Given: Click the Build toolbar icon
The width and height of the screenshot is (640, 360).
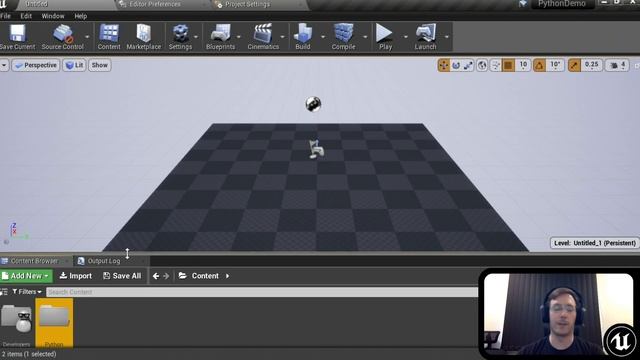Looking at the screenshot, I should tap(303, 37).
